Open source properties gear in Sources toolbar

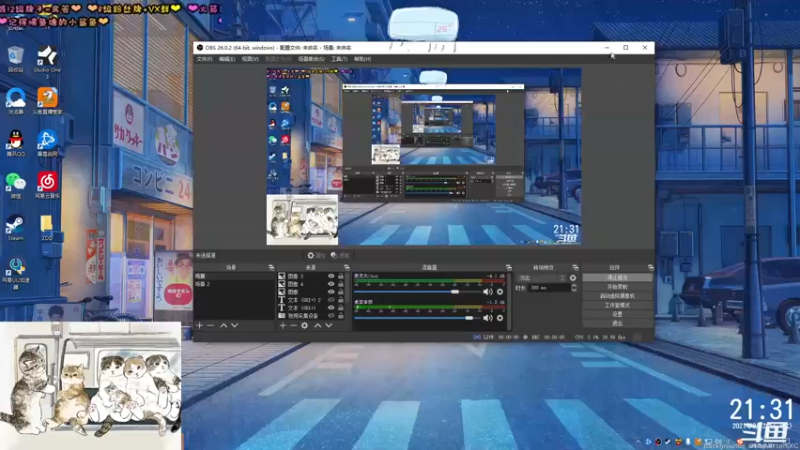tap(305, 326)
